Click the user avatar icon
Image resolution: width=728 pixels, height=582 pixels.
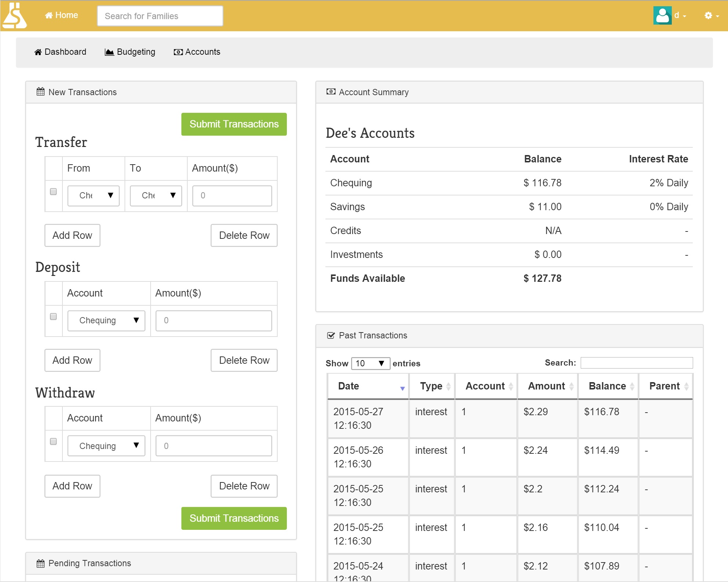pos(662,15)
